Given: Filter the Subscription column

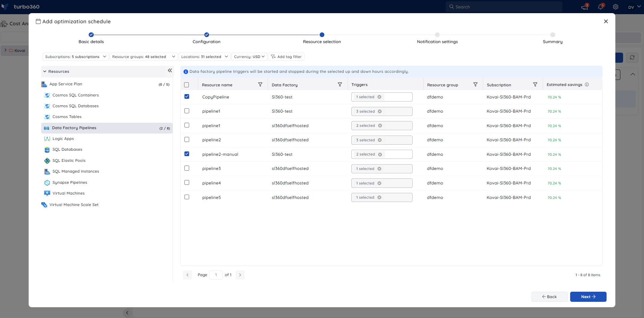Looking at the screenshot, I should click(535, 85).
